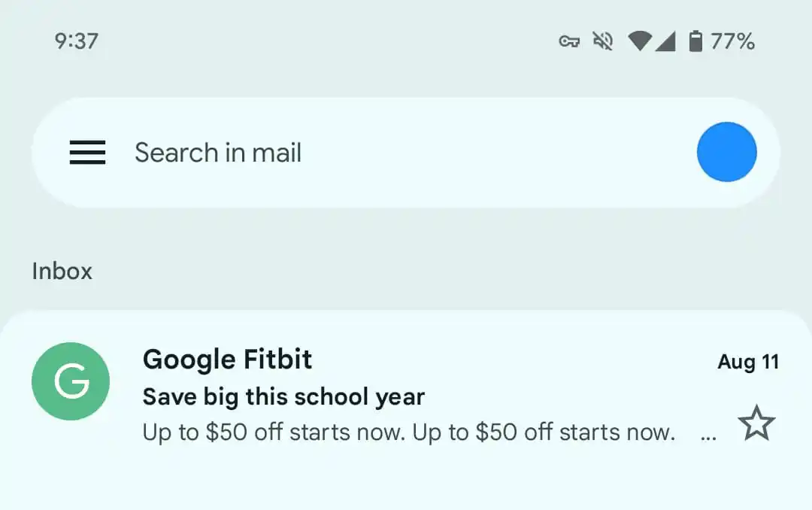
Task: Click the ellipsis after the preview text
Action: coord(707,435)
